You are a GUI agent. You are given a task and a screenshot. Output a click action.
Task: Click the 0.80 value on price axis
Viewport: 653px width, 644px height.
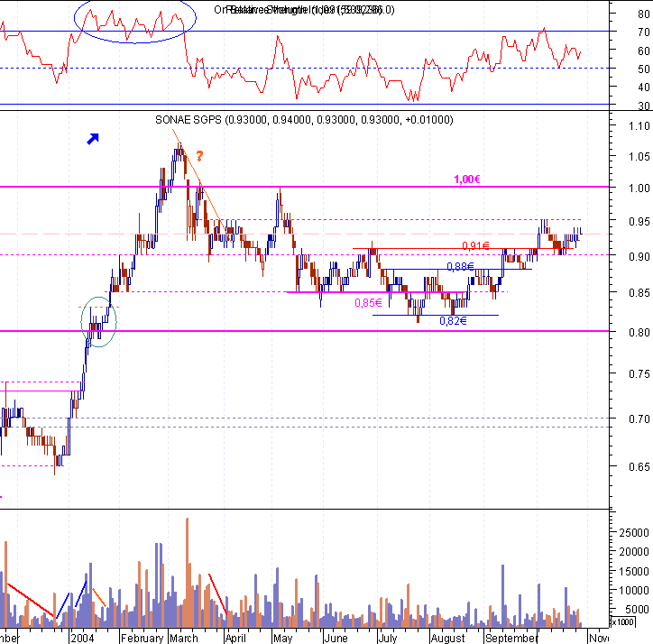(639, 333)
